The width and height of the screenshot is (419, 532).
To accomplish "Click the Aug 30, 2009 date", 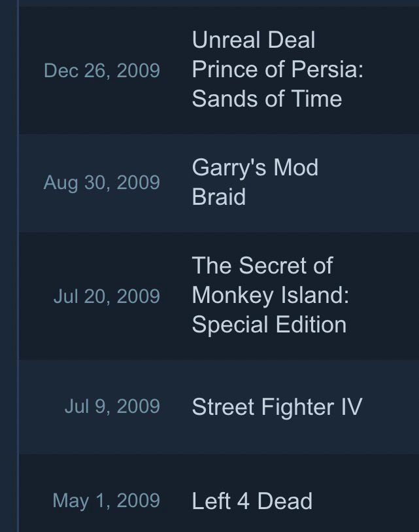I will click(x=102, y=183).
